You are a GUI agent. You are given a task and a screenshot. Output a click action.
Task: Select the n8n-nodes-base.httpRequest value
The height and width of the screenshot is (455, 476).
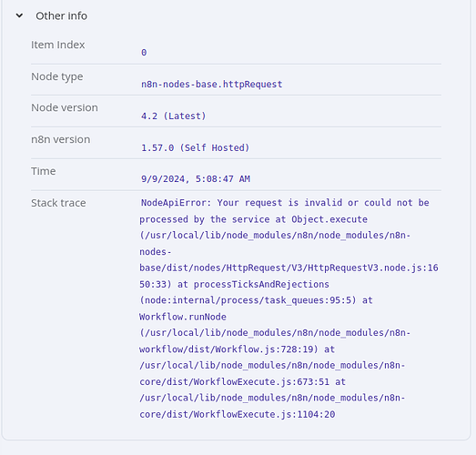[x=211, y=84]
